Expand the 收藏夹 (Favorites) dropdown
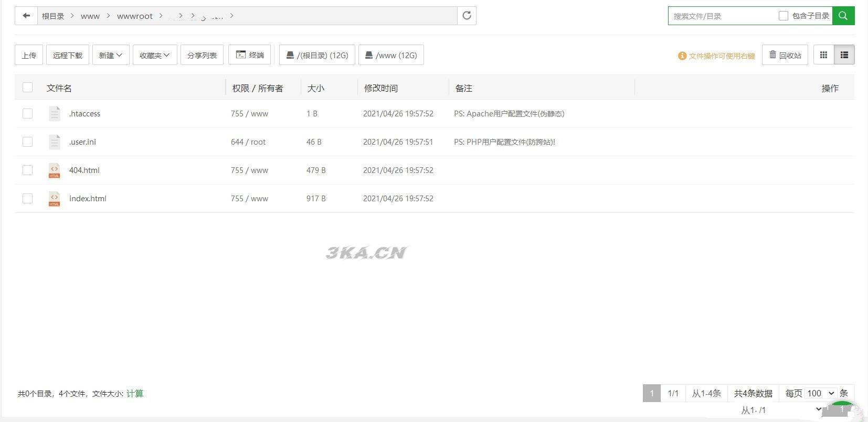 [x=155, y=55]
